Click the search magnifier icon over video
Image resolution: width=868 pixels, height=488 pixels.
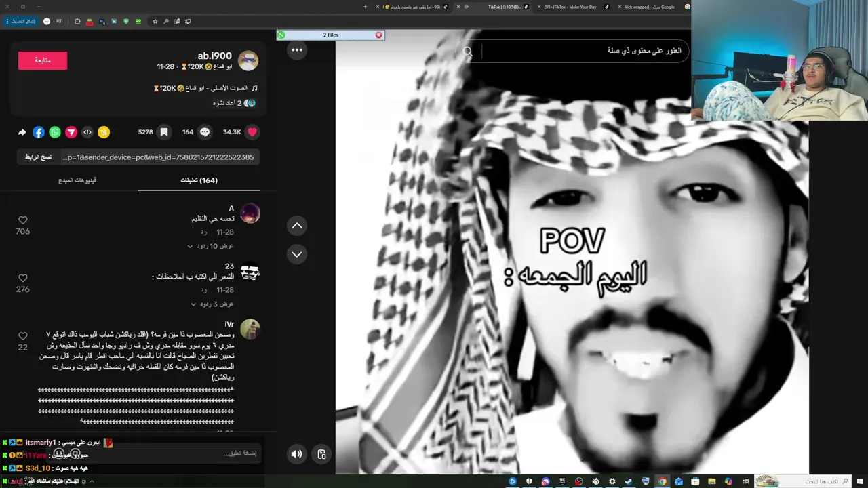click(x=468, y=51)
